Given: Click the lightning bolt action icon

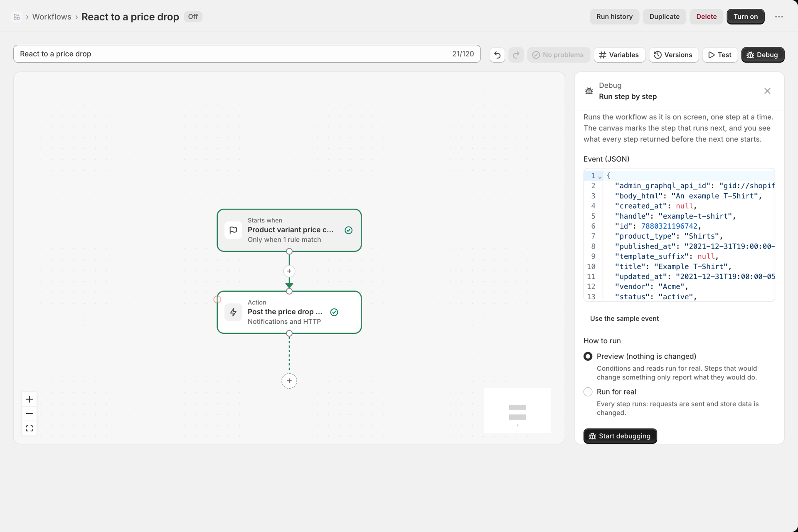Looking at the screenshot, I should (x=233, y=312).
